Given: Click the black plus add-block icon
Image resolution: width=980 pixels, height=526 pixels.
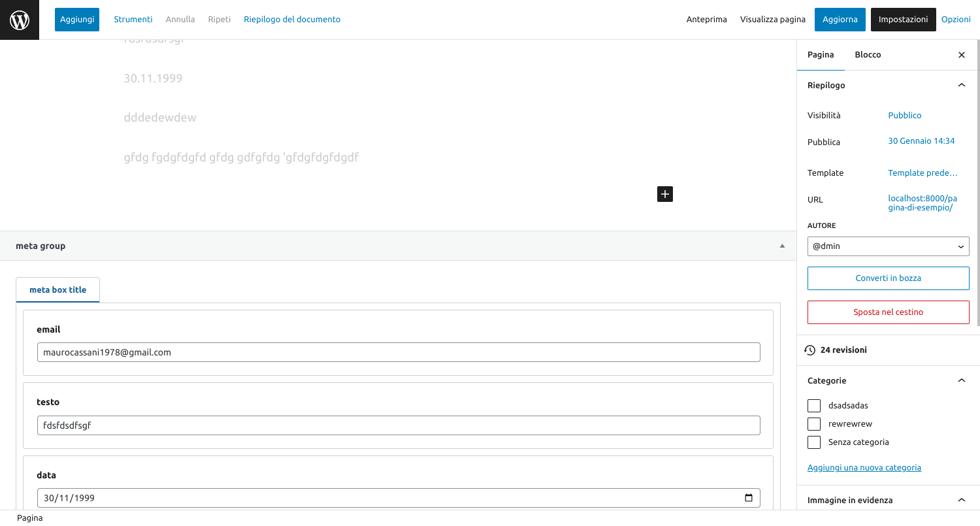Looking at the screenshot, I should (665, 194).
